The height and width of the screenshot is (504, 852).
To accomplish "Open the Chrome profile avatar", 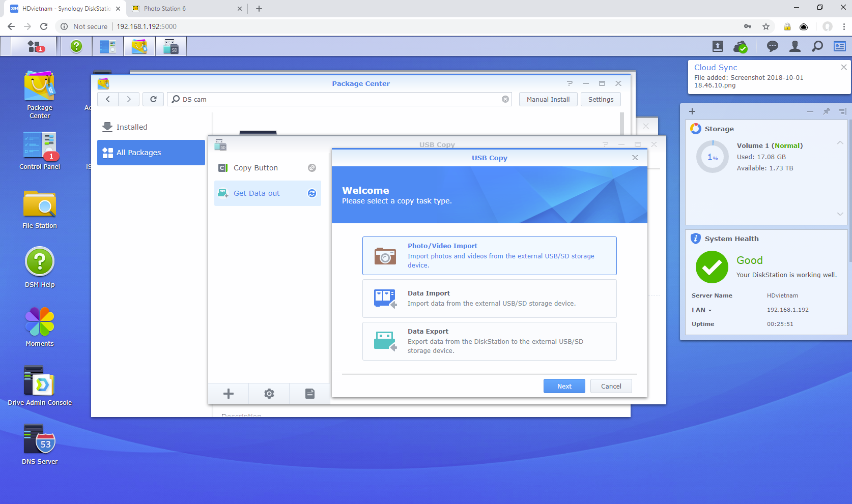I will tap(828, 26).
